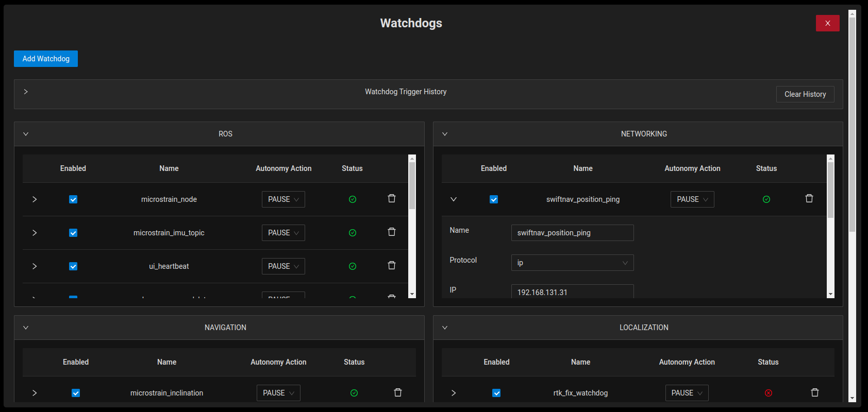Click trash icon for ui_heartbeat
Image resolution: width=868 pixels, height=412 pixels.
click(x=392, y=266)
